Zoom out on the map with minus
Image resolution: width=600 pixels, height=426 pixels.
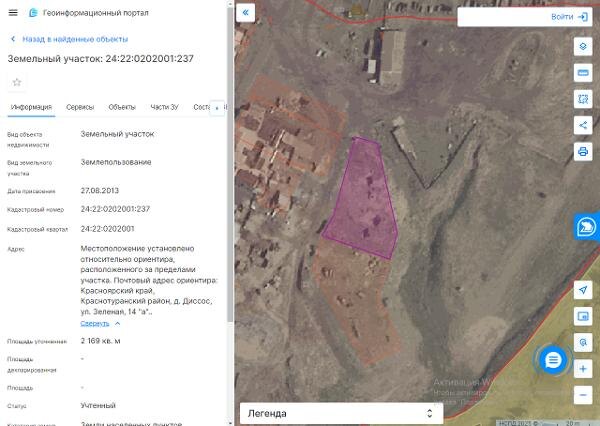tap(583, 395)
